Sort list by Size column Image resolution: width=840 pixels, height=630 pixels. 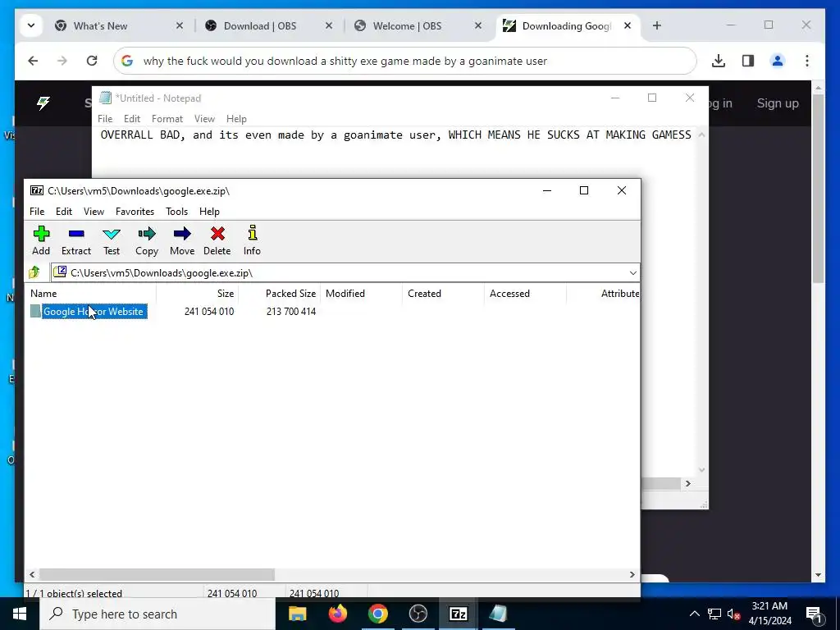(x=198, y=294)
